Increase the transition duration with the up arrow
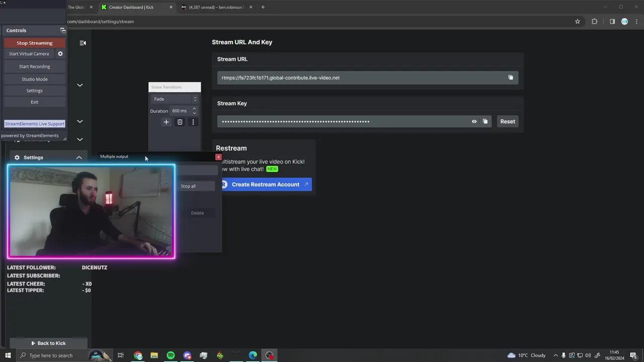The height and width of the screenshot is (362, 644). 194,109
